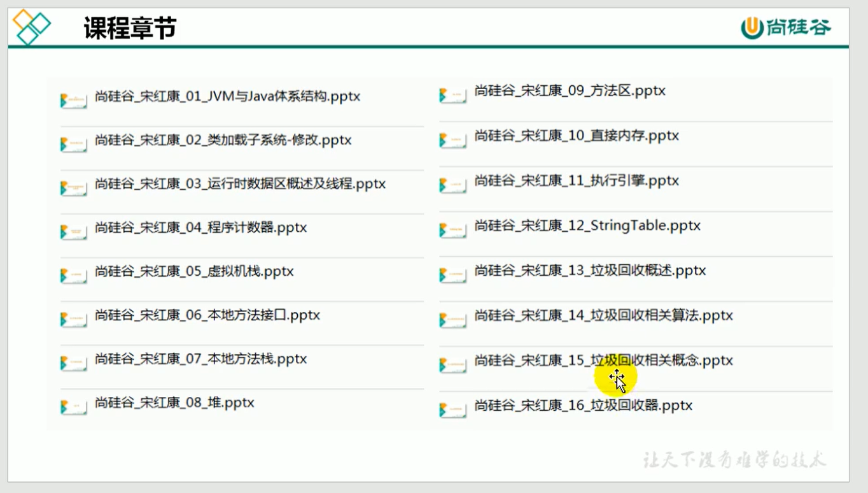
Task: Click the pptx icon for 14_垃圾回收相关算法
Action: pos(453,320)
